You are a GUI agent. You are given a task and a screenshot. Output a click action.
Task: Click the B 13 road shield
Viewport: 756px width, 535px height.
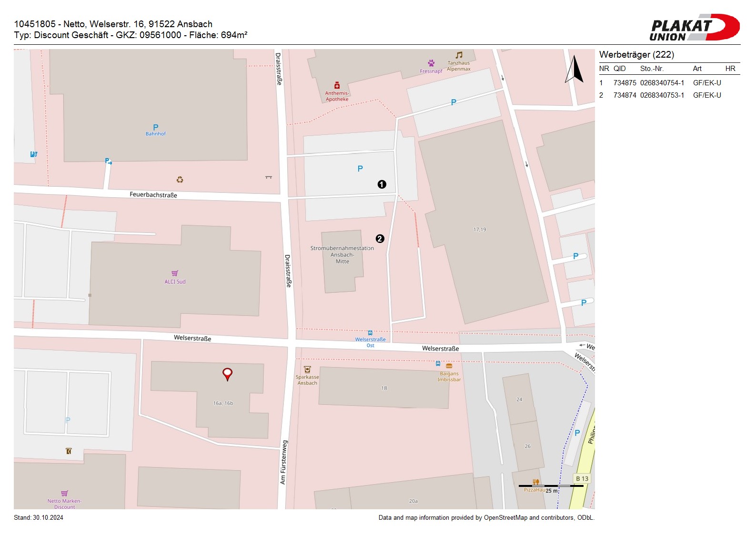tap(582, 479)
